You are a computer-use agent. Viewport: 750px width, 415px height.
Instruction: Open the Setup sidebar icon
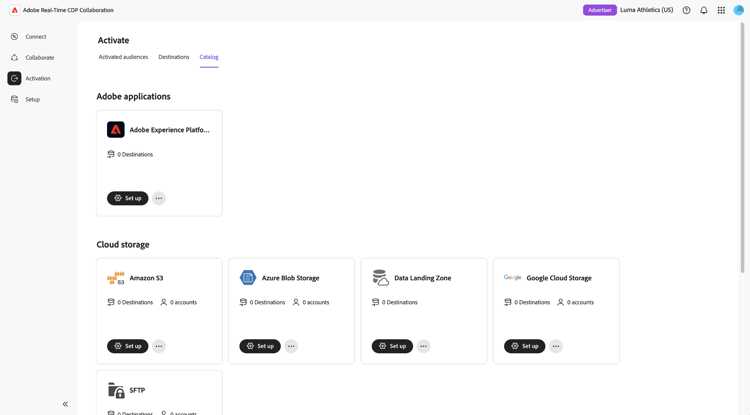pos(14,99)
